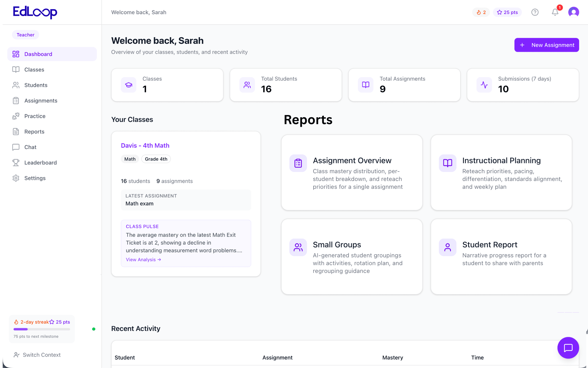Screen dimensions: 588x368
Task: Open the profile avatar menu
Action: 574,12
